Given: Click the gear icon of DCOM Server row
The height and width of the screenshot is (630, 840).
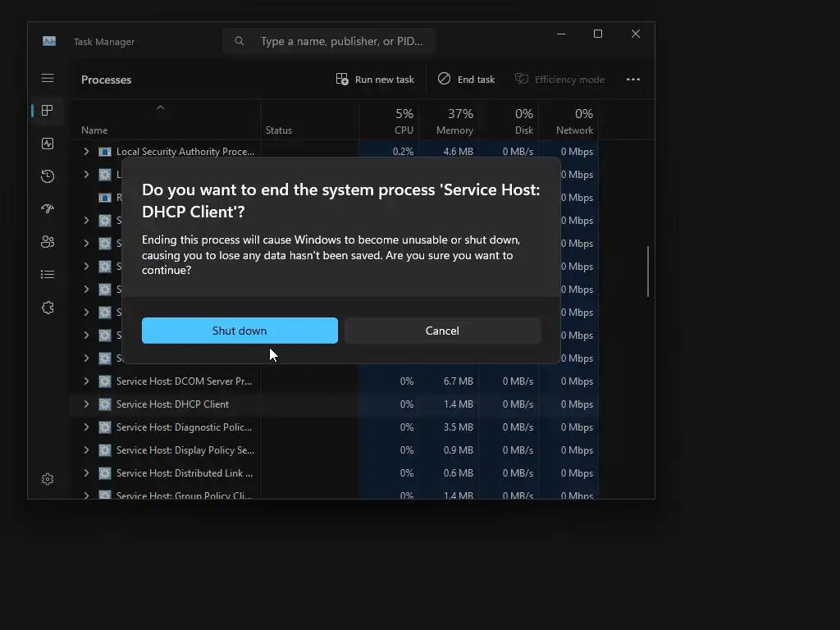Looking at the screenshot, I should coord(105,381).
